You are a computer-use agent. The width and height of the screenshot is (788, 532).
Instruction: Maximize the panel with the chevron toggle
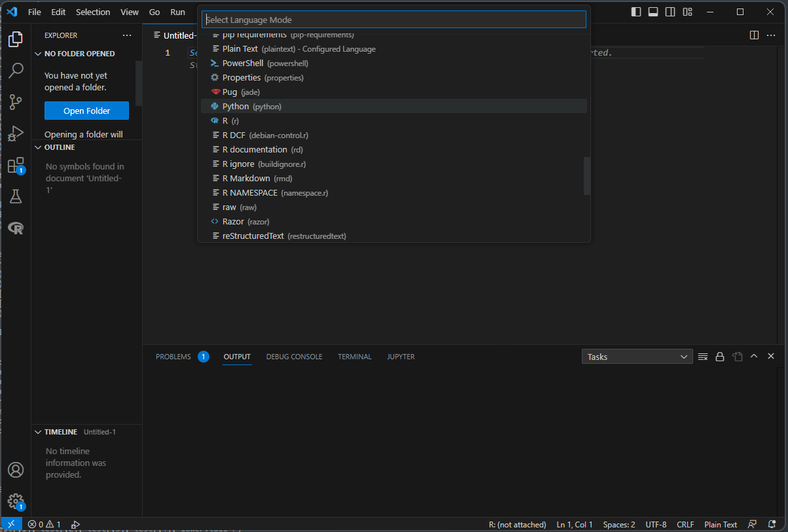pyautogui.click(x=754, y=356)
